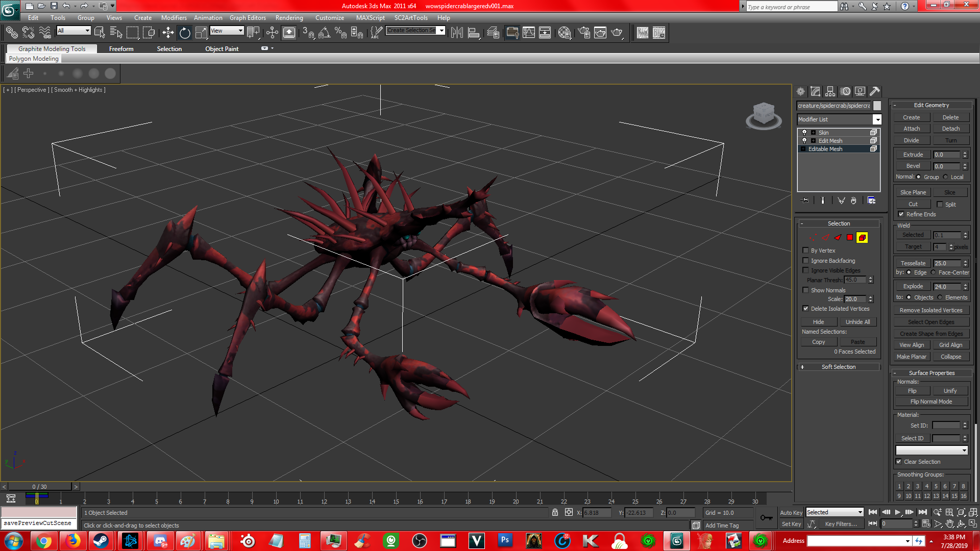Enable the Show Normals checkbox
Image resolution: width=980 pixels, height=551 pixels.
pyautogui.click(x=805, y=290)
